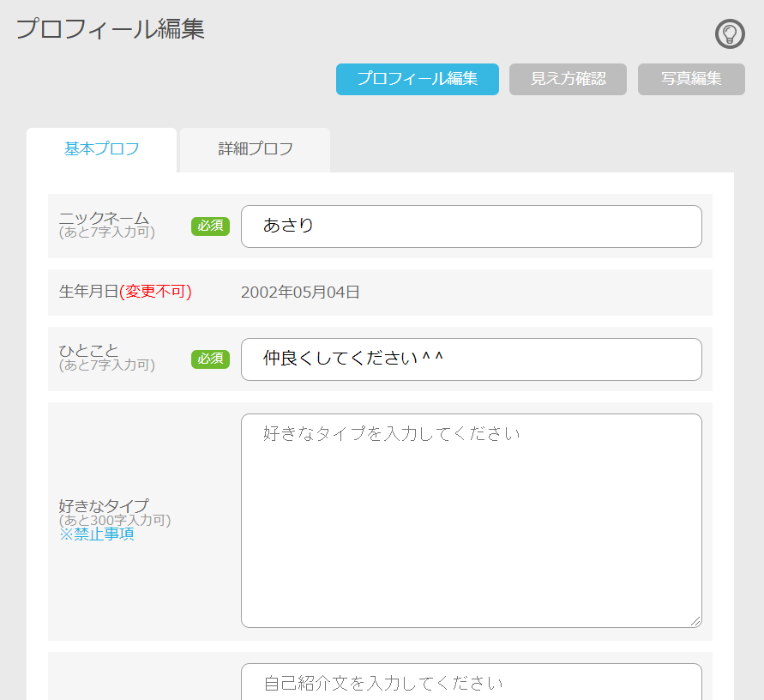Click the 見え方確認 button
Screen dimensions: 764x700
[568, 79]
